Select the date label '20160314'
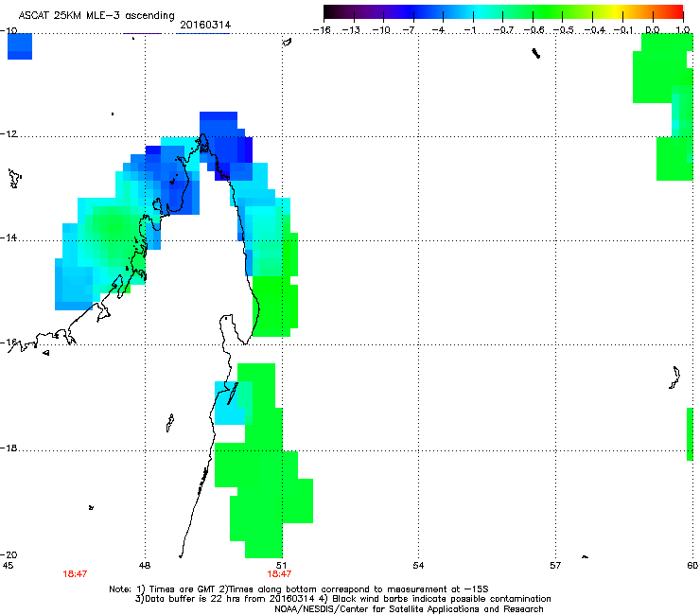The height and width of the screenshot is (615, 700). [x=205, y=26]
